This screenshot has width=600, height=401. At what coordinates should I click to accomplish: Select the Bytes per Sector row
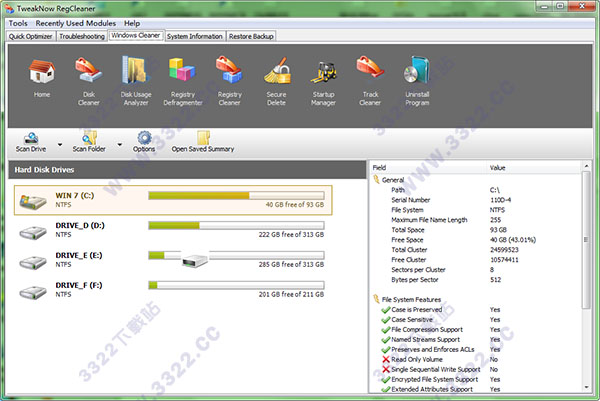[476, 280]
